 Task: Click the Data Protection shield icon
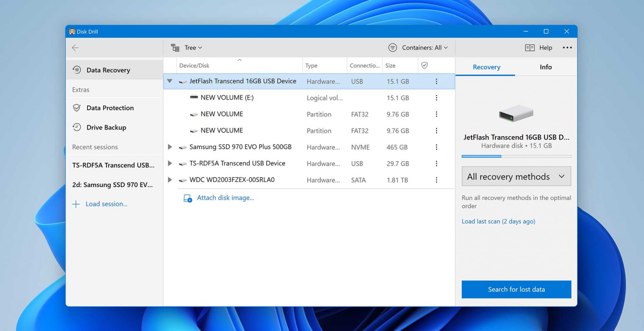77,108
